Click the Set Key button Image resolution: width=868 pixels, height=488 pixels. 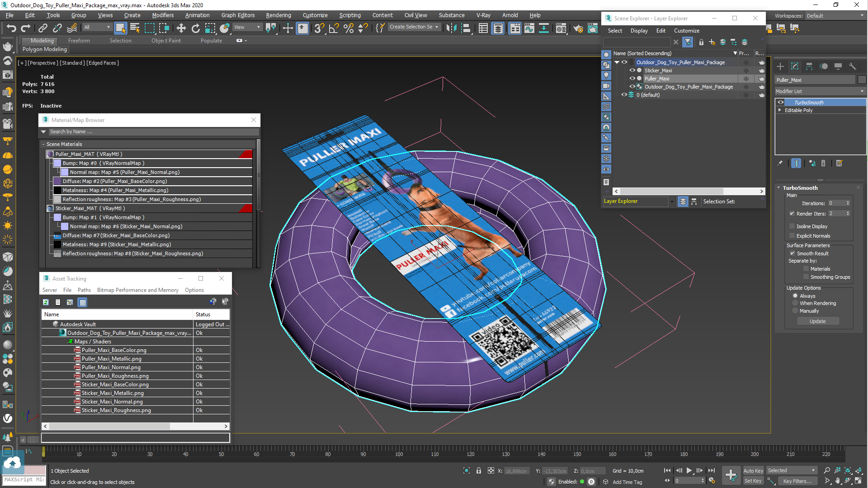pos(753,481)
